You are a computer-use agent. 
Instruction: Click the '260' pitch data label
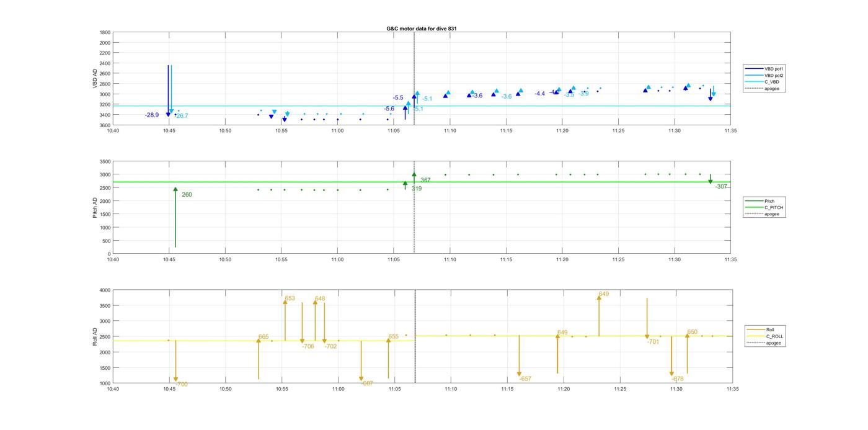pos(187,195)
